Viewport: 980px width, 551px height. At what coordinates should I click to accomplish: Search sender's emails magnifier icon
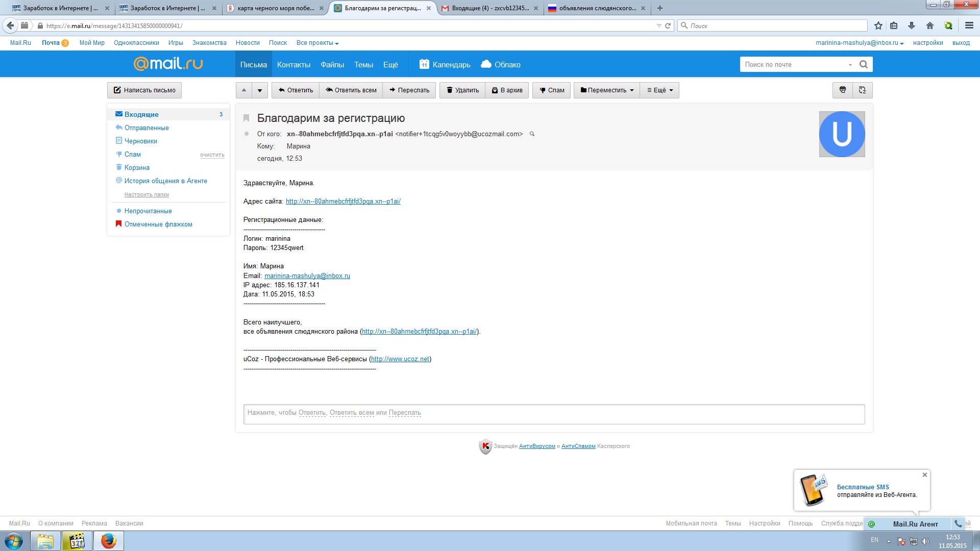point(532,134)
